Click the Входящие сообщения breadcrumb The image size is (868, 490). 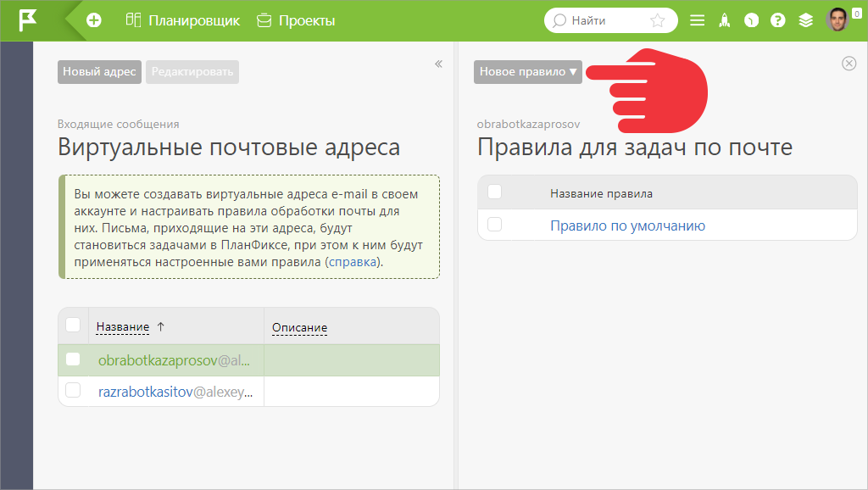(x=119, y=124)
